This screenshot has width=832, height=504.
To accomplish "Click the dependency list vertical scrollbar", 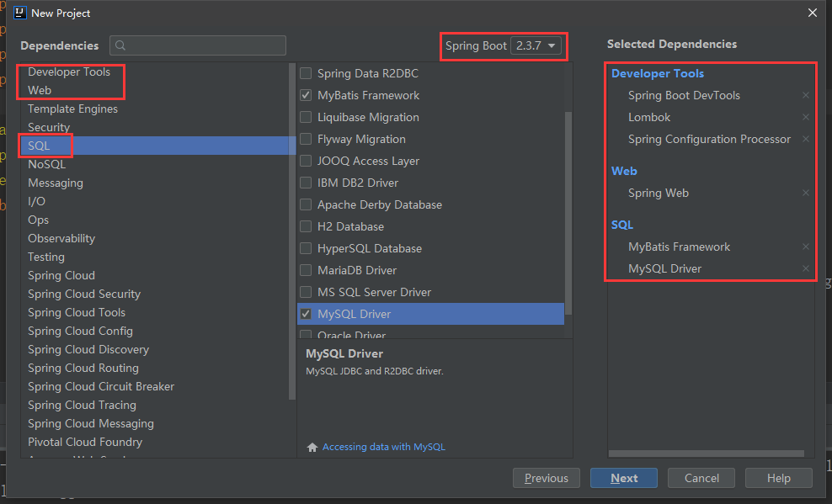I will coord(568,212).
